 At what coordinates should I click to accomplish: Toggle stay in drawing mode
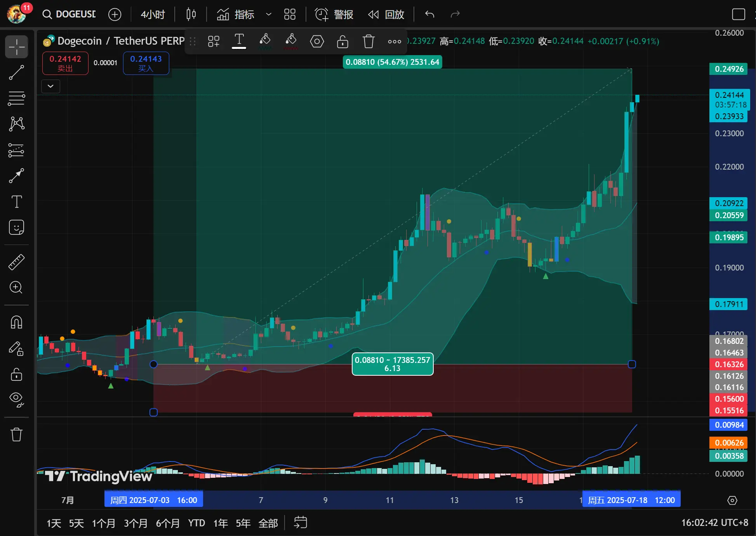(x=17, y=348)
